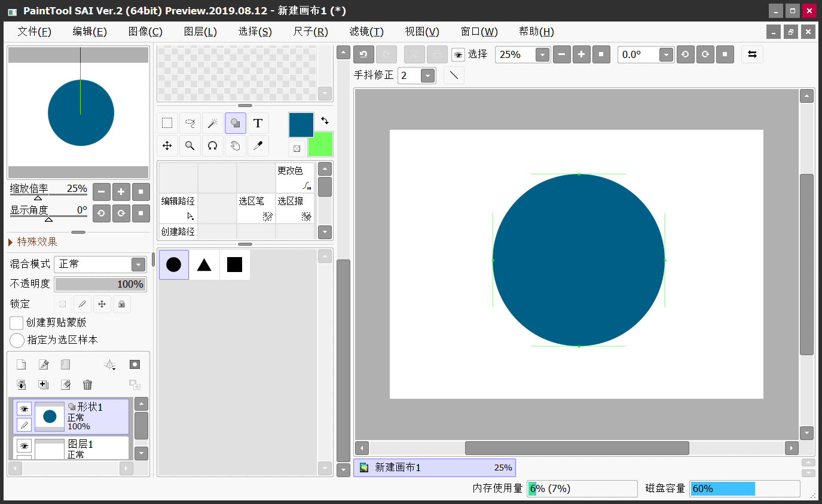Open the 手抖修正 value dropdown
Image resolution: width=822 pixels, height=504 pixels.
427,75
